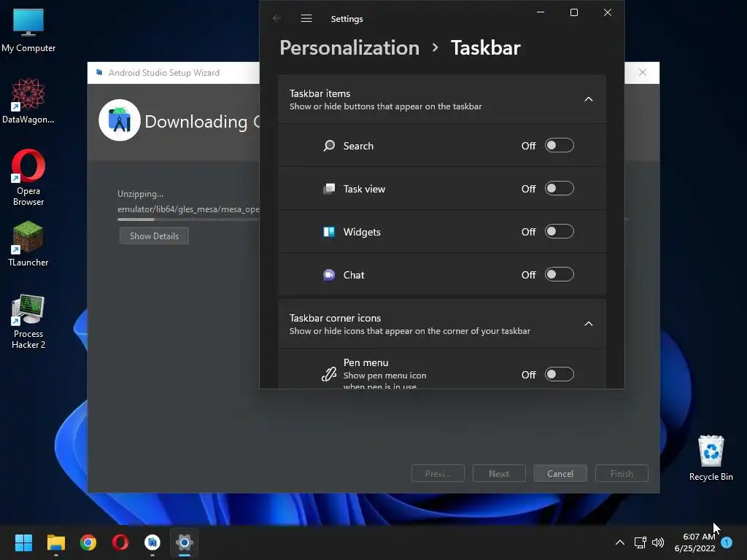
Task: Click Cancel in Android Studio Setup Wizard
Action: coord(560,473)
